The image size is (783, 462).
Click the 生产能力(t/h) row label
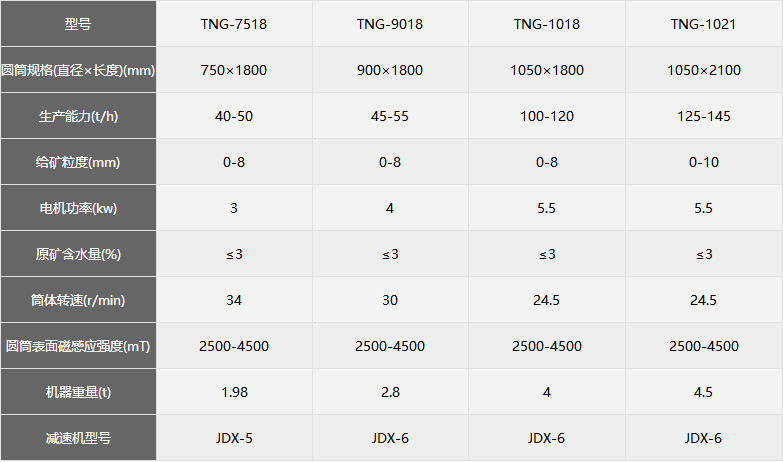click(x=78, y=116)
